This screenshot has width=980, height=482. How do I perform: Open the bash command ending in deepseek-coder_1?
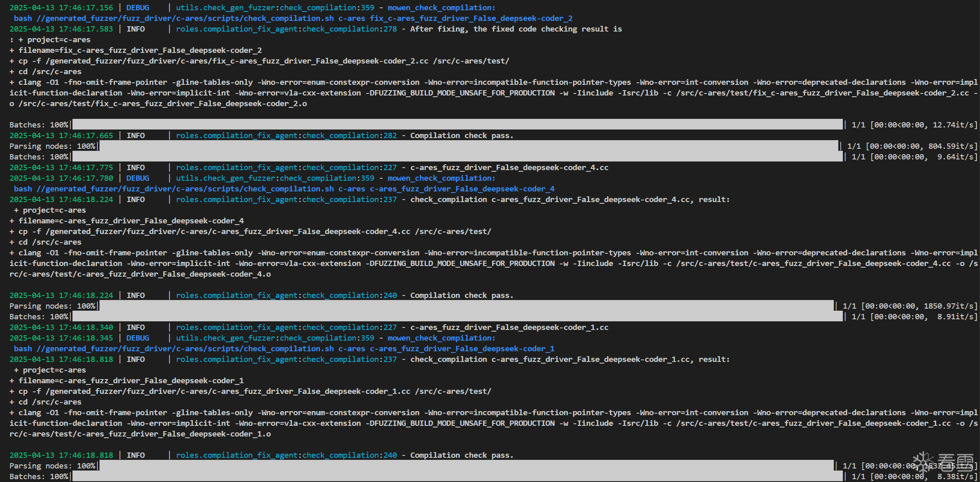pos(284,349)
